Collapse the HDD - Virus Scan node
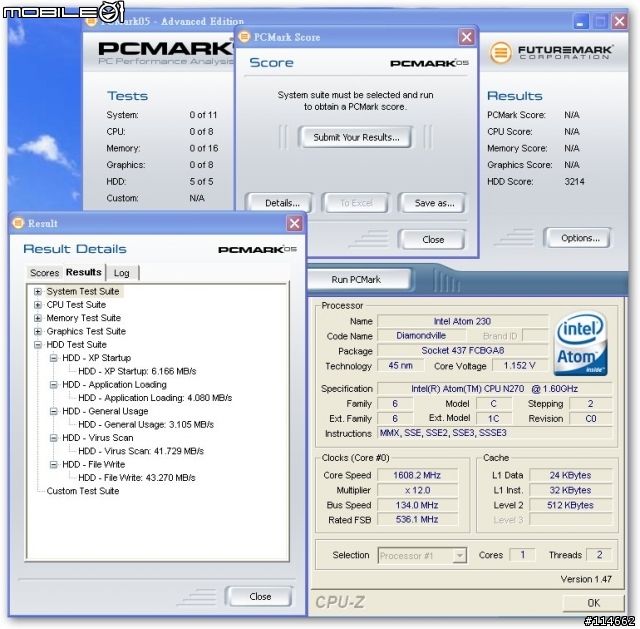This screenshot has height=629, width=640. [53, 438]
